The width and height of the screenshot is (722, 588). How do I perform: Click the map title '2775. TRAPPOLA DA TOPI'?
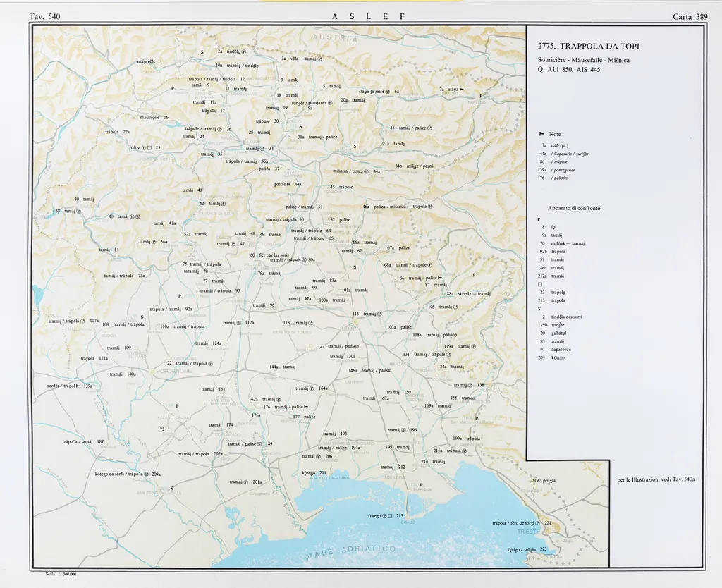click(x=588, y=47)
